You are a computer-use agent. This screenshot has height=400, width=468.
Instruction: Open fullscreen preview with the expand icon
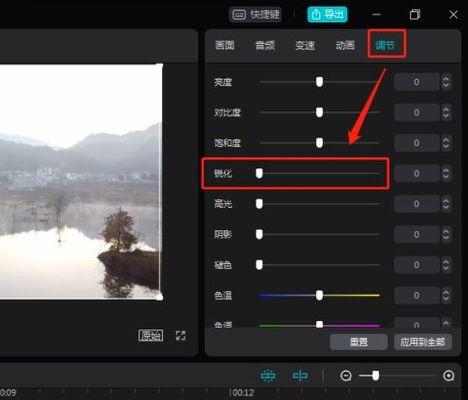[x=181, y=336]
